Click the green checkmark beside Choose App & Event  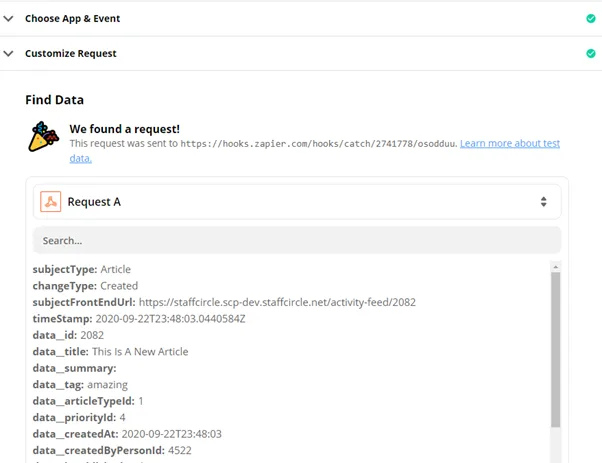point(591,18)
